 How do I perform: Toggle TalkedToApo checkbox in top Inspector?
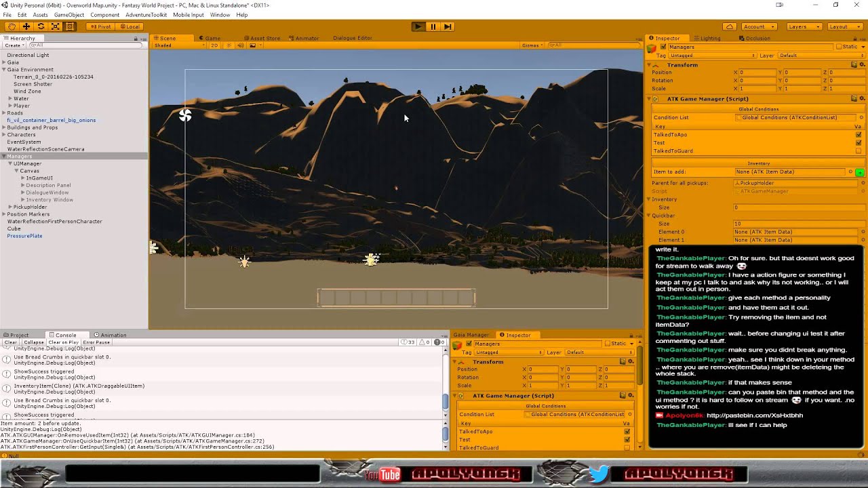pyautogui.click(x=859, y=135)
